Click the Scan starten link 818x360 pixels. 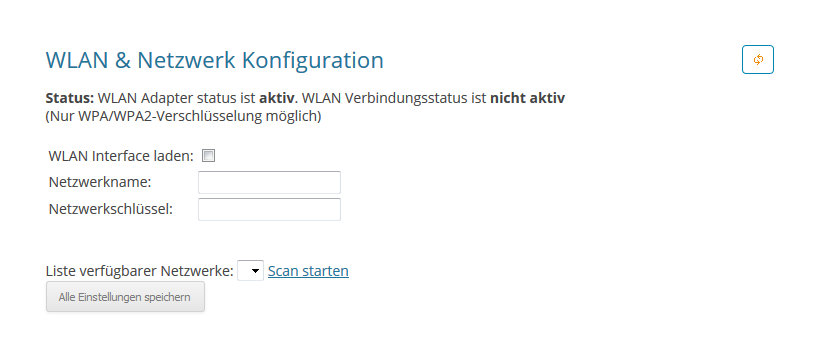308,271
